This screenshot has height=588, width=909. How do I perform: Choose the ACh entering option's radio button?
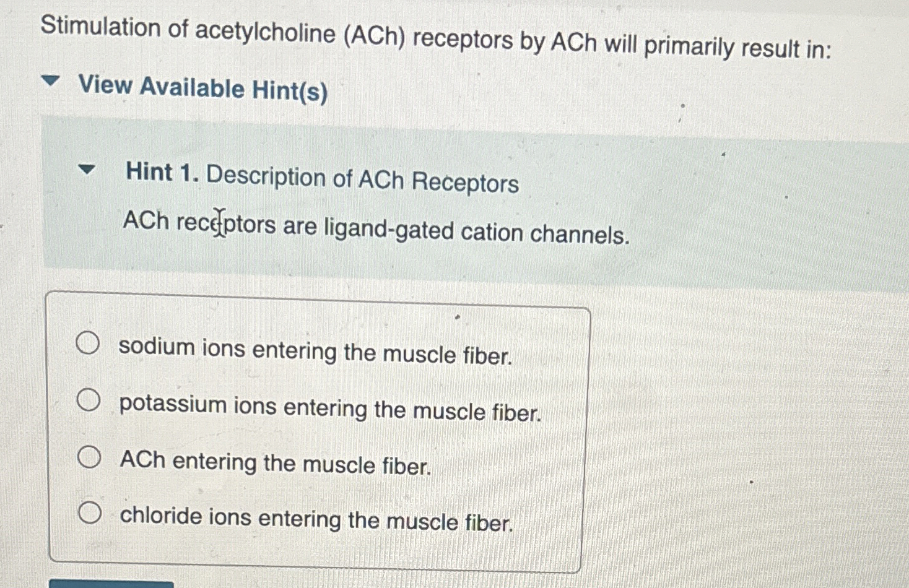pos(89,457)
